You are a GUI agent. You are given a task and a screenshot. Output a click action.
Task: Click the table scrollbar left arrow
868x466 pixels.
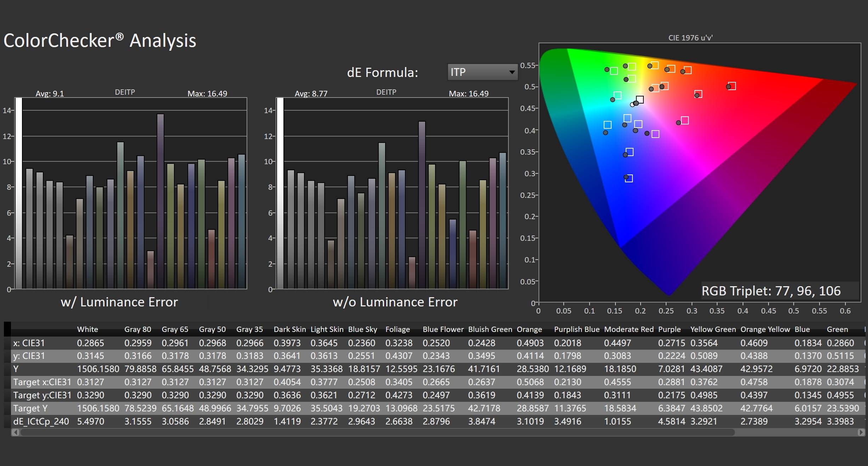click(15, 432)
